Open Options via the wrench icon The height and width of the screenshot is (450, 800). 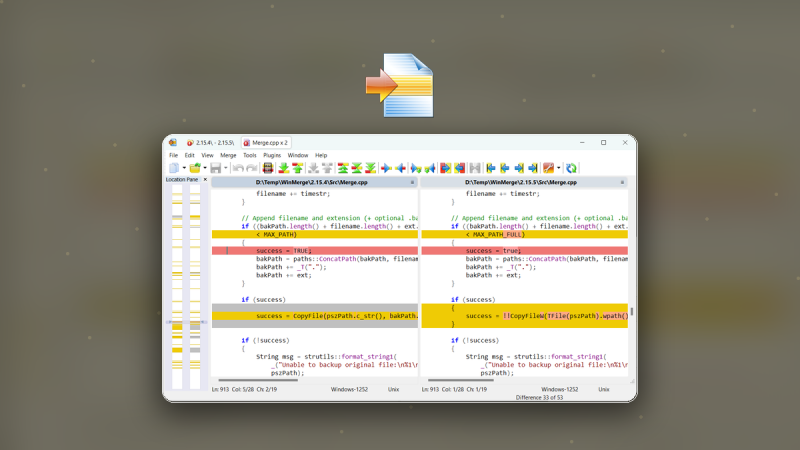548,168
